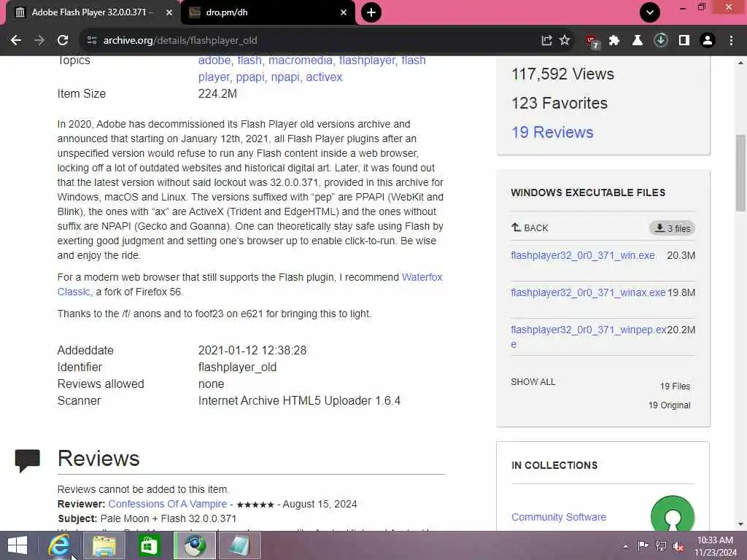
Task: Open reviewer Confessions Of A Vampire profile
Action: pyautogui.click(x=168, y=505)
